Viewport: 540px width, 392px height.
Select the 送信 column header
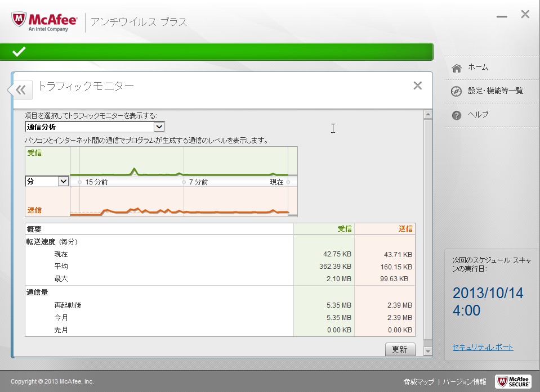pyautogui.click(x=385, y=229)
